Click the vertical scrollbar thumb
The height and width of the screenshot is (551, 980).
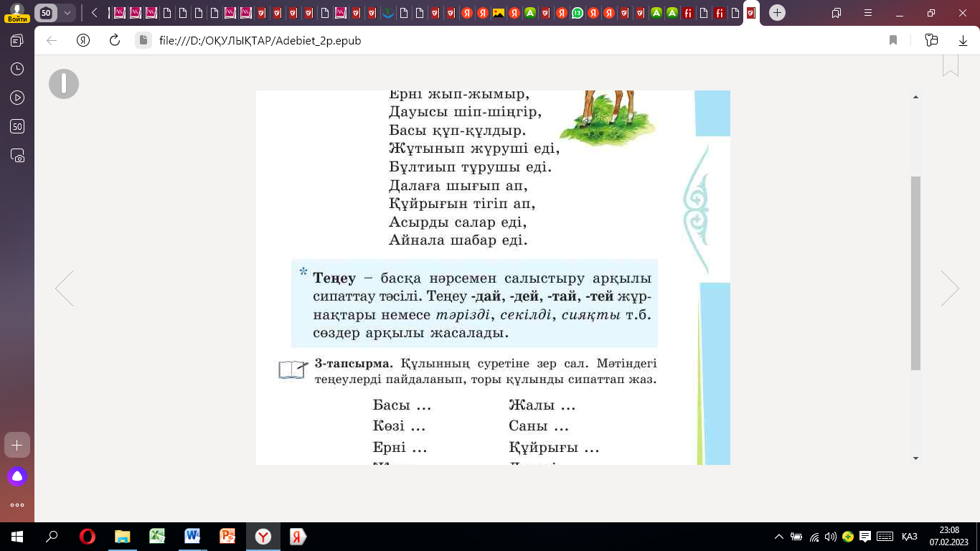(915, 273)
